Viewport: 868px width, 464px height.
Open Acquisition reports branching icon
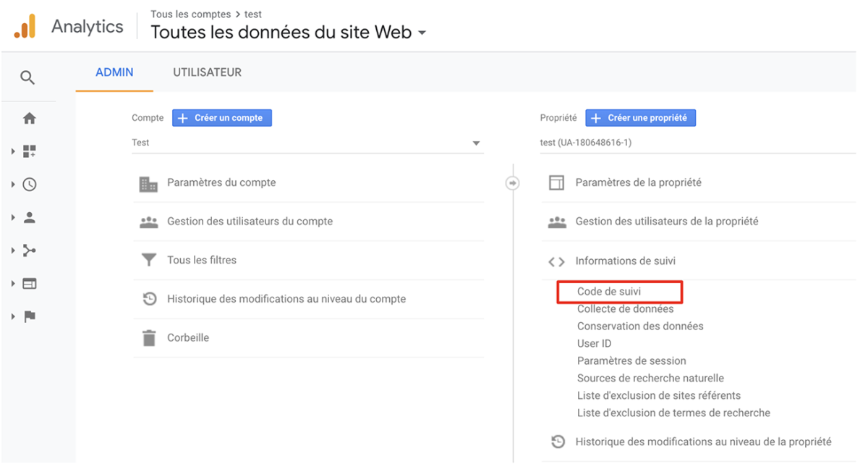(x=30, y=250)
